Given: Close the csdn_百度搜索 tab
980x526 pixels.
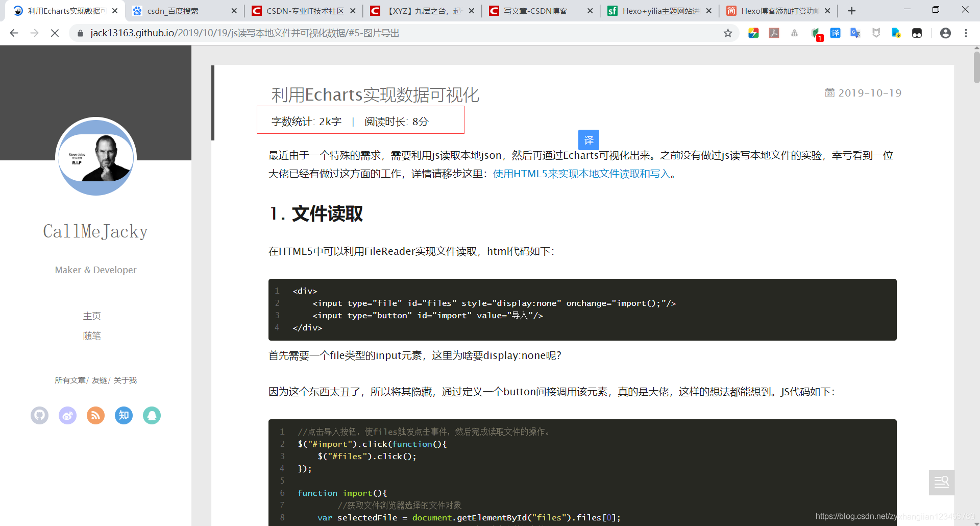Looking at the screenshot, I should click(x=234, y=11).
